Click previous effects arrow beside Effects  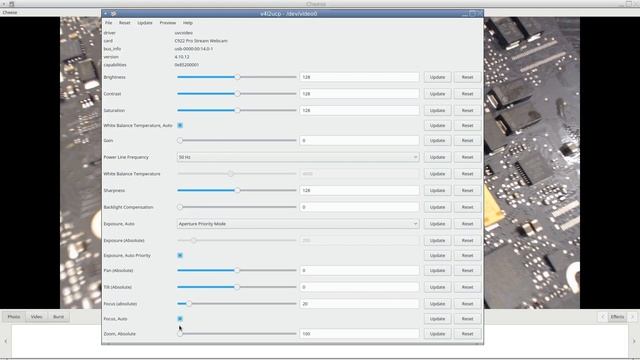pos(603,317)
